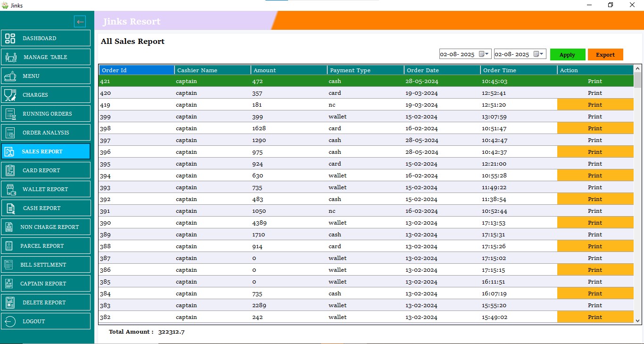Collapse sidebar with the back arrow icon

click(80, 21)
